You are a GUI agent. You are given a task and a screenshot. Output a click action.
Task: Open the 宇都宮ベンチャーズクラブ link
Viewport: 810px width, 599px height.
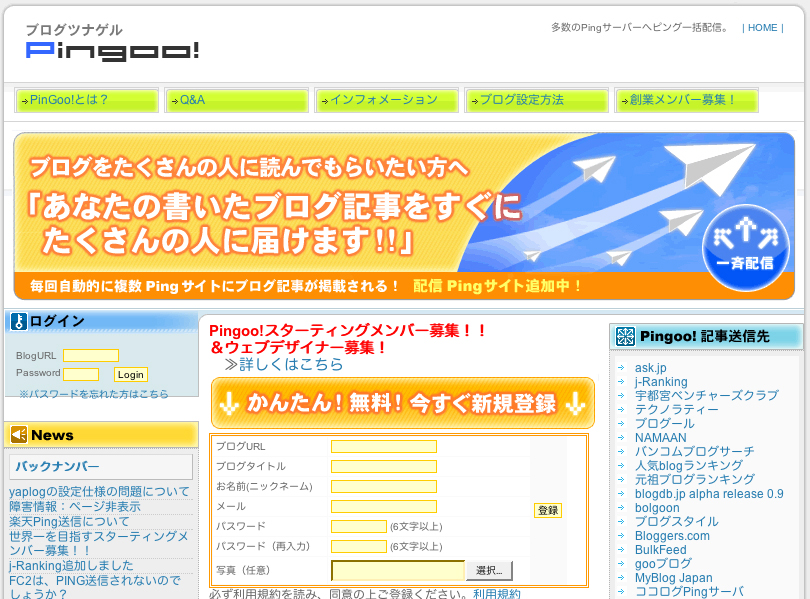(x=707, y=396)
